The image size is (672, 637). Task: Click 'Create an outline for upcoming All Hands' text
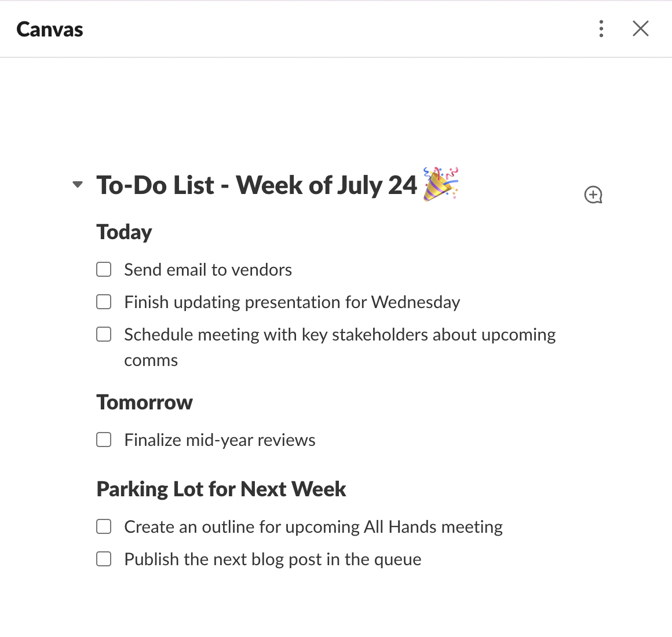[x=313, y=526]
